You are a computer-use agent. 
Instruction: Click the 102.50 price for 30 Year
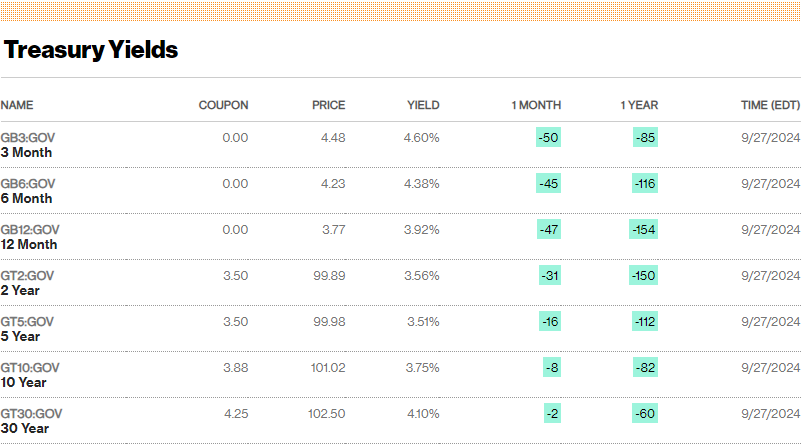coord(327,413)
